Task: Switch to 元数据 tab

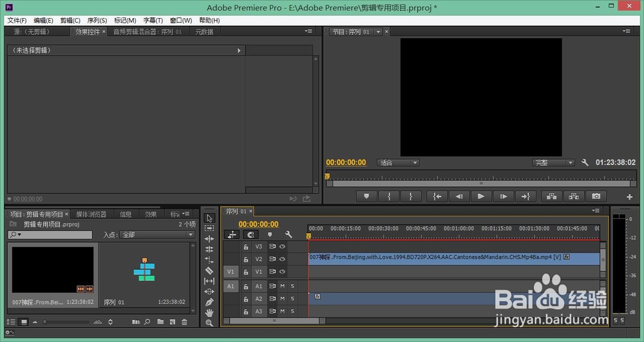Action: point(204,32)
